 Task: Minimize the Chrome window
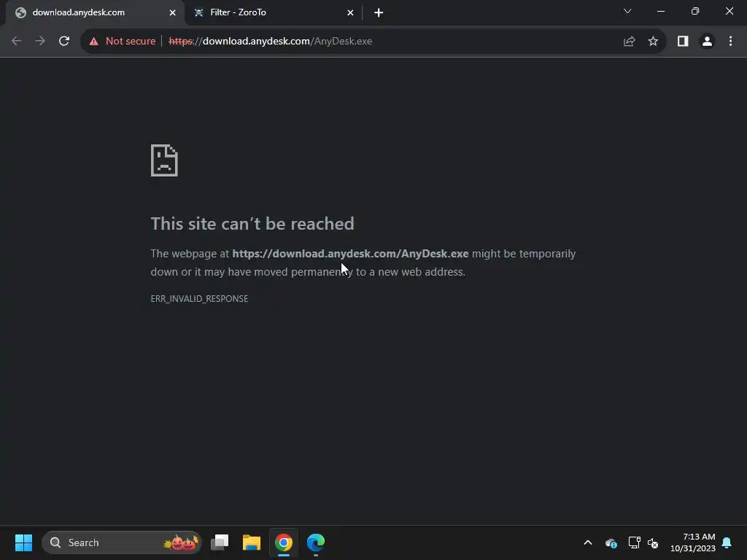(661, 11)
